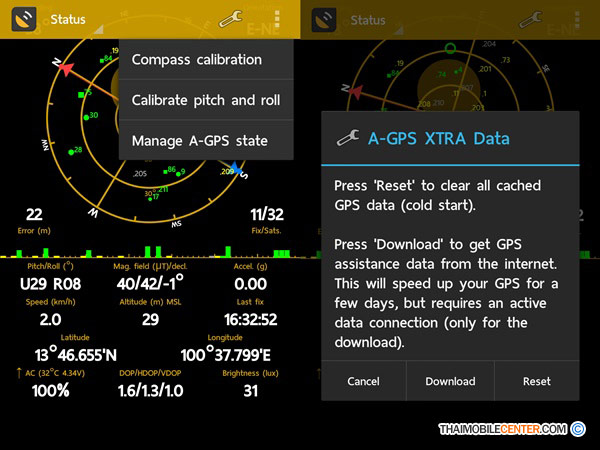Select Compass calibration from the menu
The image size is (600, 450).
[197, 60]
